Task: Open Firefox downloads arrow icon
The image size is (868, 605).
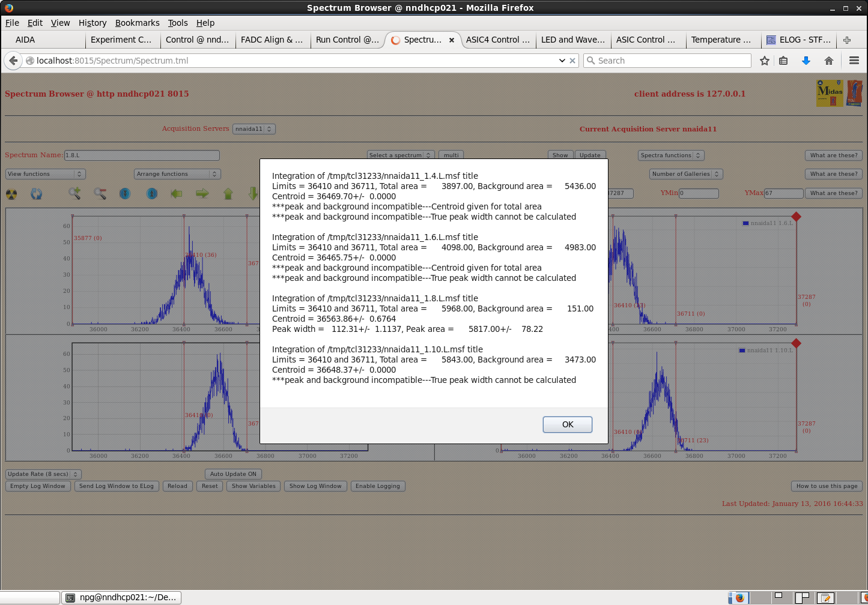Action: [x=806, y=61]
